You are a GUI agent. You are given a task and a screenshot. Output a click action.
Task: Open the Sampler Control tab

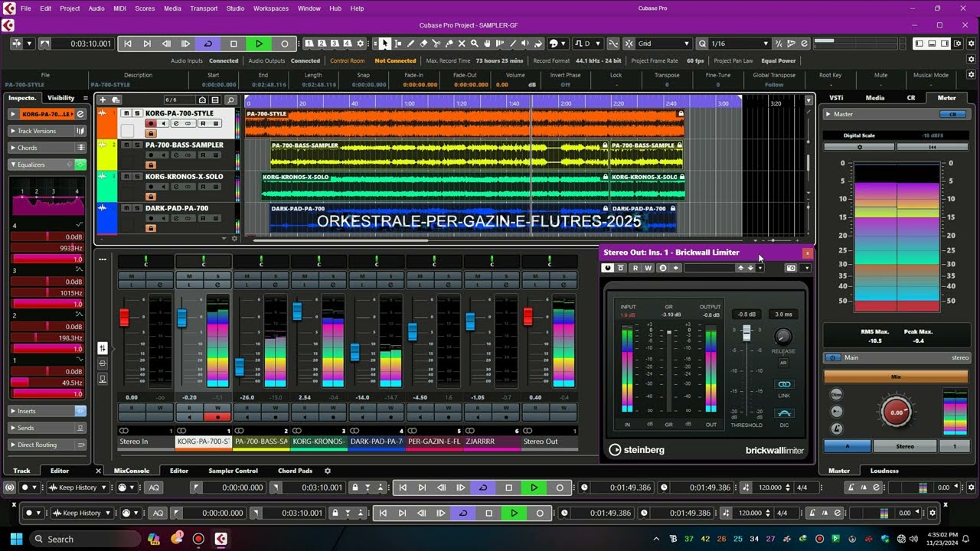pyautogui.click(x=233, y=471)
